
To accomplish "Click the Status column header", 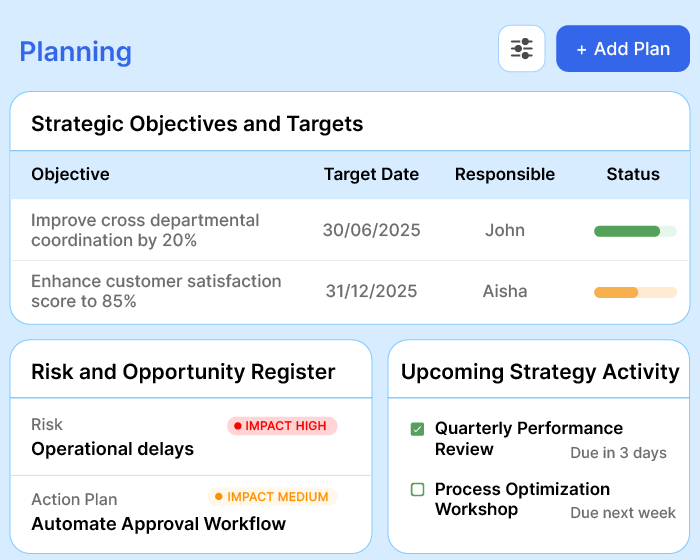I will 633,174.
